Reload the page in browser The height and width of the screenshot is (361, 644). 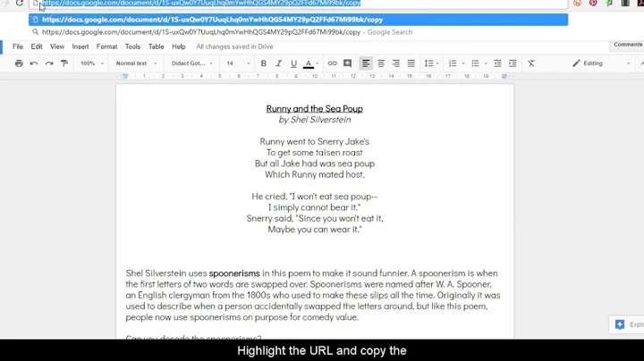tap(20, 4)
